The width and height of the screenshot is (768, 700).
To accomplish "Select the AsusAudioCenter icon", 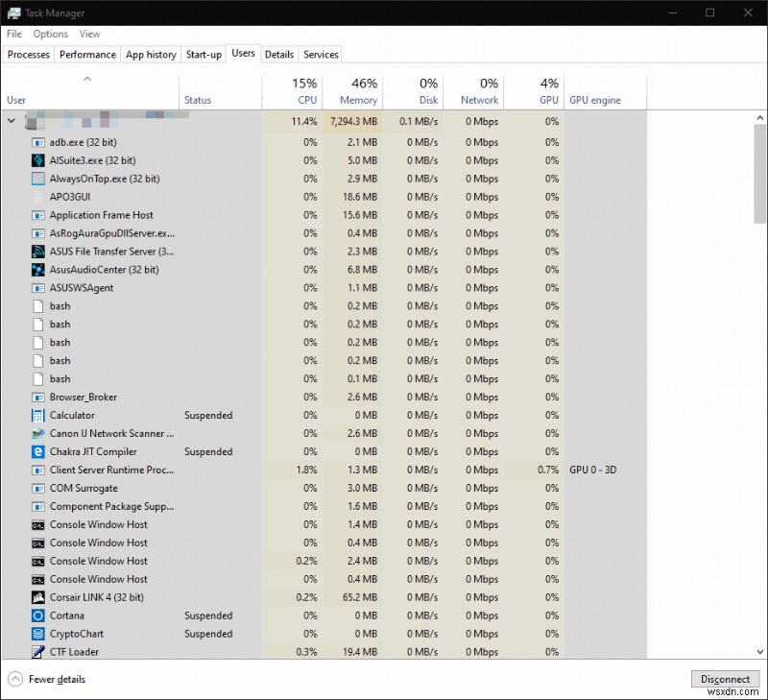I will (38, 269).
